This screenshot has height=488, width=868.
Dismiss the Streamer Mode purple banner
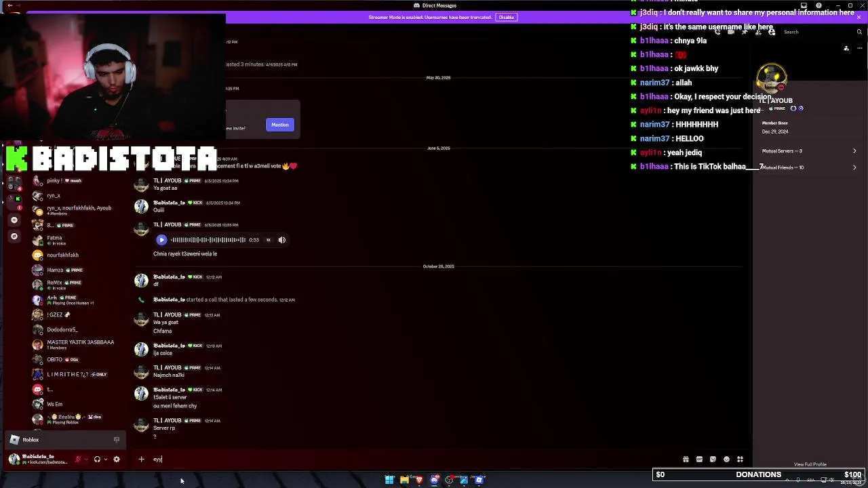click(x=859, y=17)
